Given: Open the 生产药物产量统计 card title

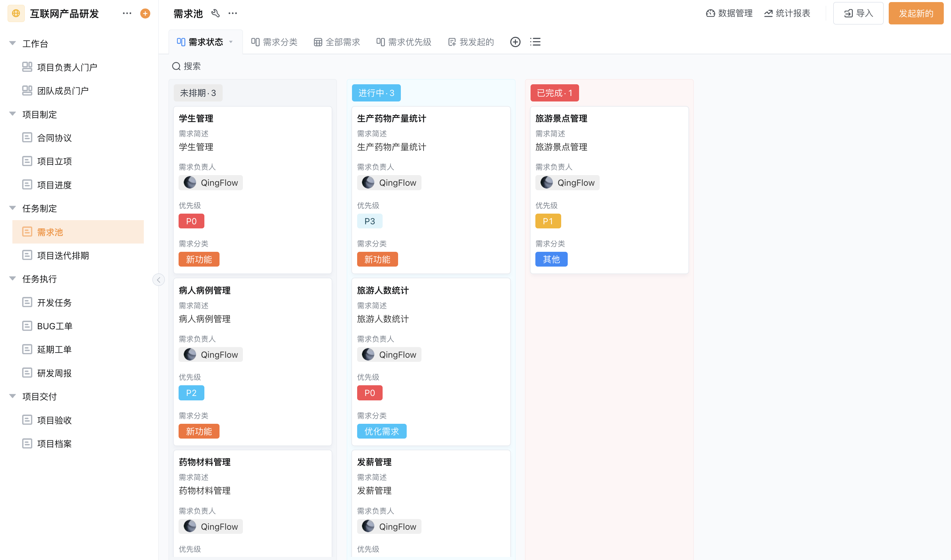Looking at the screenshot, I should (392, 118).
